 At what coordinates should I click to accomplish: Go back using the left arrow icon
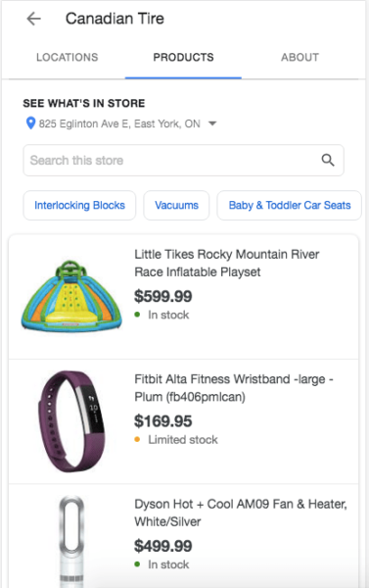33,19
